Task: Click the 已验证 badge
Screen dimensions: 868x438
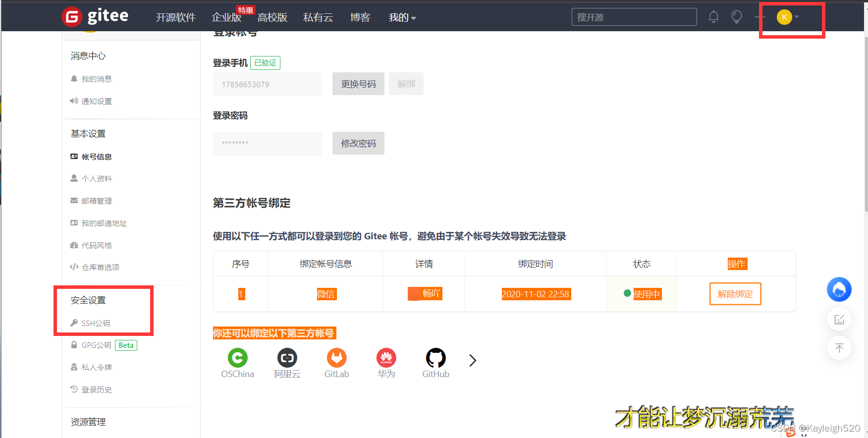Action: coord(266,63)
